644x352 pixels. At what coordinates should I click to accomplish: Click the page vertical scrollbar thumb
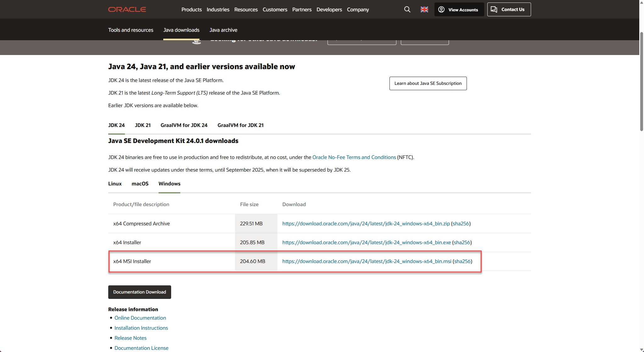[x=641, y=82]
